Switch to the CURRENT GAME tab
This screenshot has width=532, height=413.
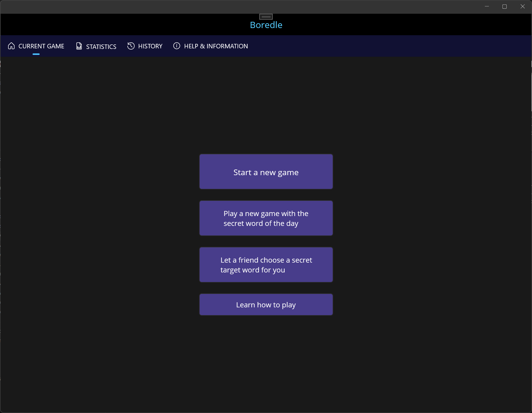pos(36,46)
